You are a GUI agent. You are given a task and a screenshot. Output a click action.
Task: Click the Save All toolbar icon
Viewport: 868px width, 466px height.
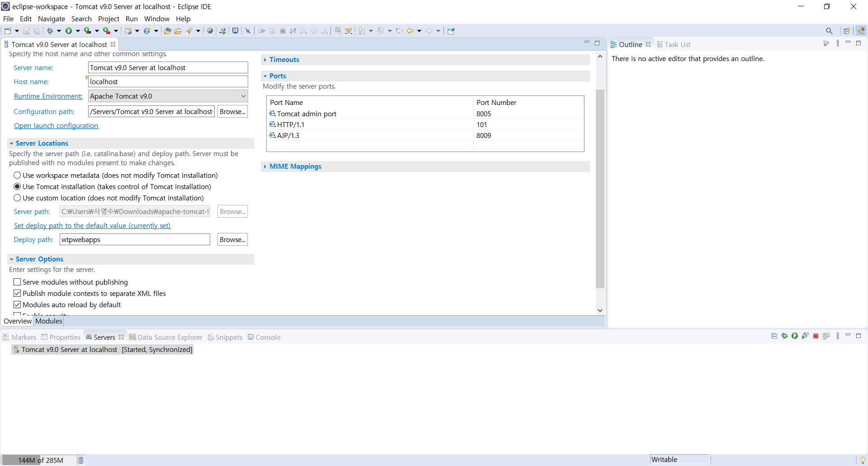coord(37,31)
